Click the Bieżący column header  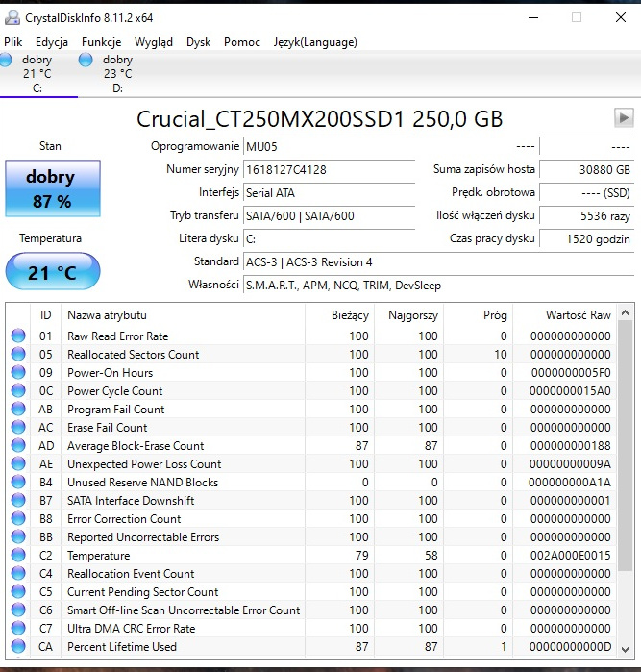coord(340,315)
